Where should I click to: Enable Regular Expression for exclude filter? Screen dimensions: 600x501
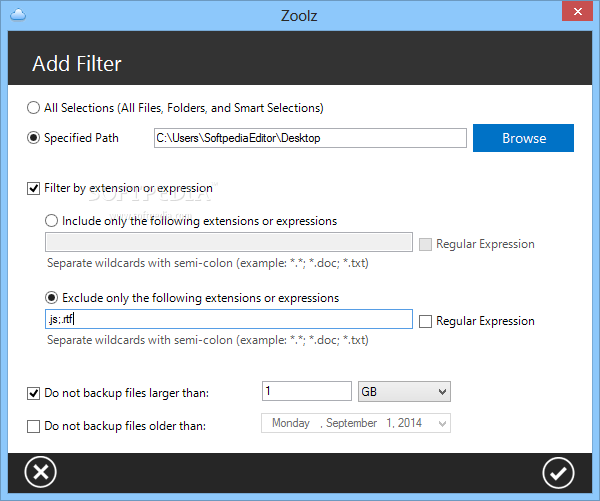426,321
